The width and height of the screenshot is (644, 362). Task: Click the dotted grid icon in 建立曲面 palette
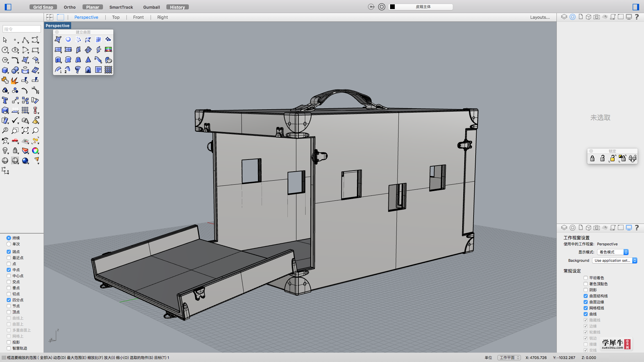tap(108, 70)
